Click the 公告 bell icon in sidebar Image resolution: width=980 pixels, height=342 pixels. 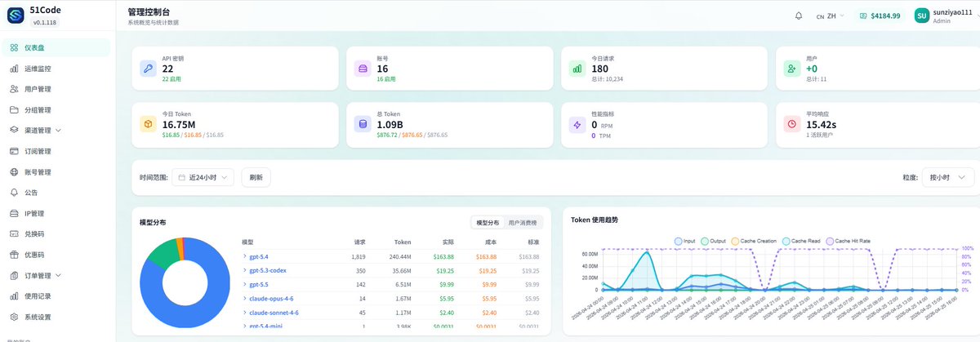tap(14, 193)
